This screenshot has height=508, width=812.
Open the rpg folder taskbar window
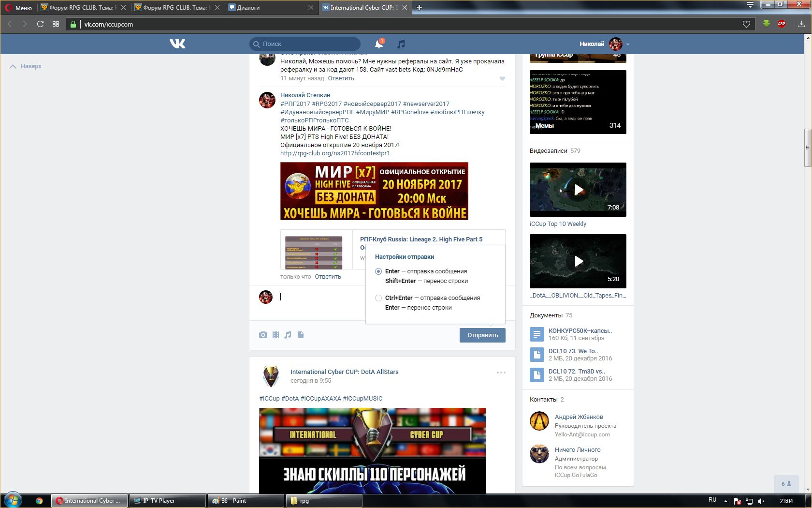[324, 501]
